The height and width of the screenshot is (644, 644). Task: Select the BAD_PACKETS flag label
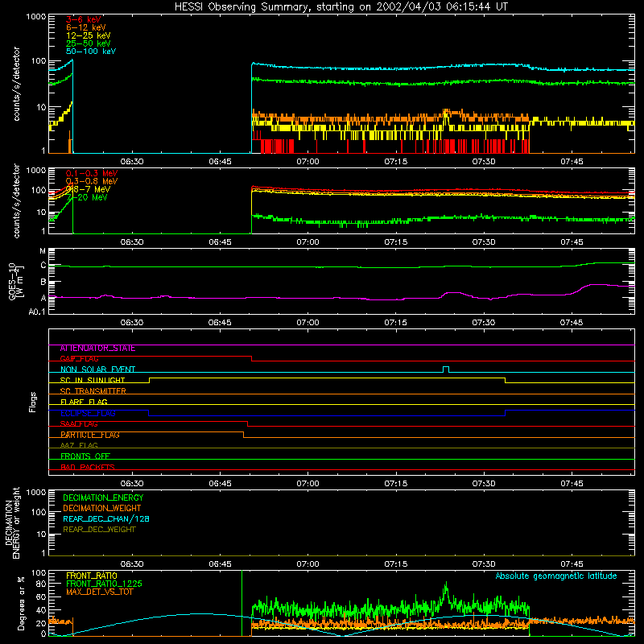(x=88, y=467)
